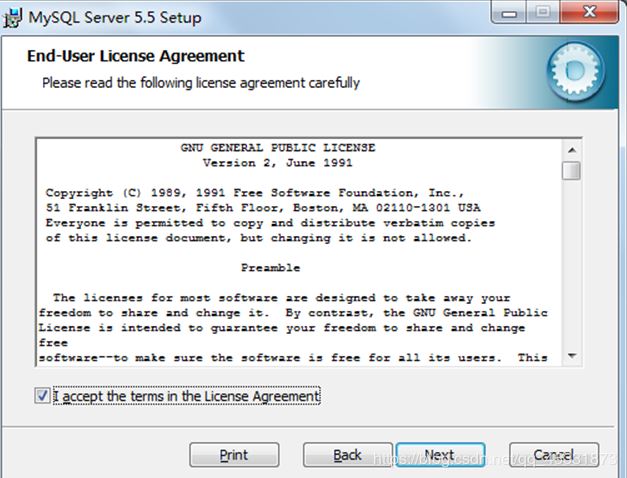Viewport: 627px width, 478px height.
Task: Click the '51 Franklin Street' address line
Action: coord(263,208)
